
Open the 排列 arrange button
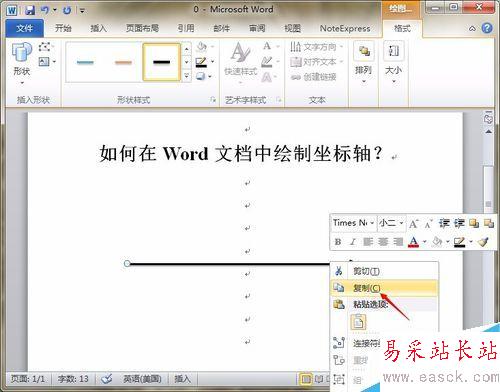363,63
